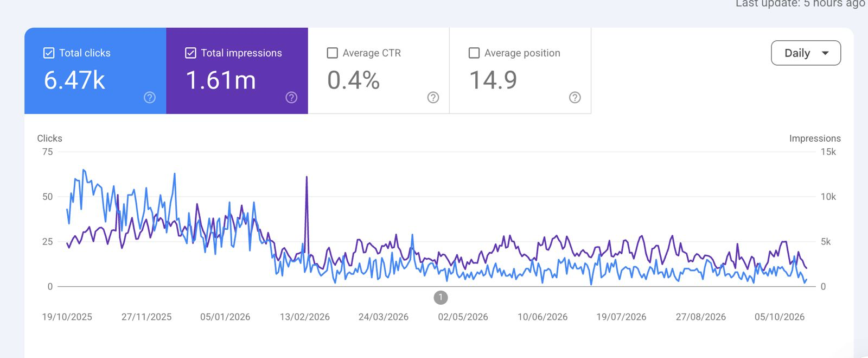Click the Clicks axis title
Viewport: 868px width, 358px height.
pos(49,139)
